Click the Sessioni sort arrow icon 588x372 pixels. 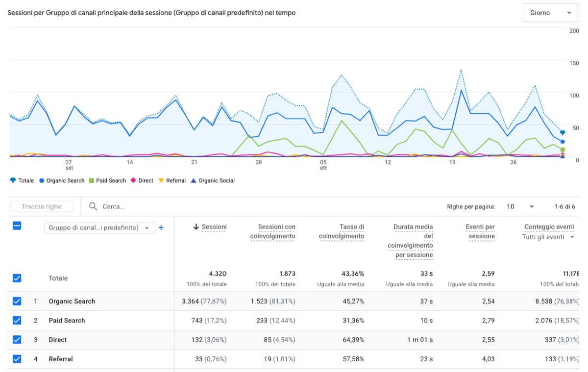pos(196,227)
